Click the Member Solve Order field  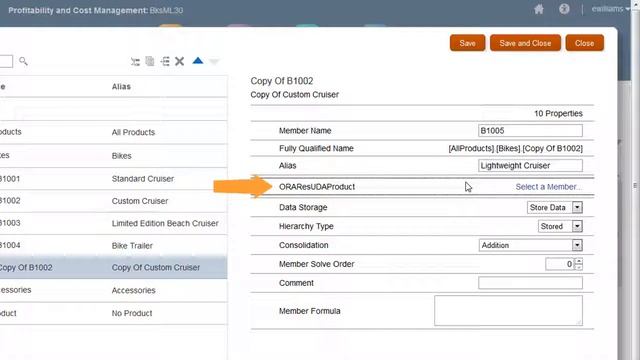pos(560,264)
